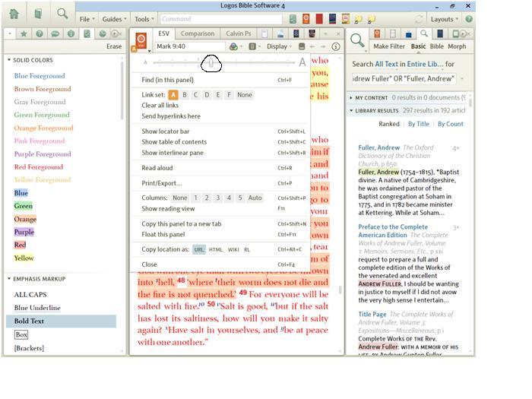
Task: Set link set to C
Action: [x=195, y=95]
